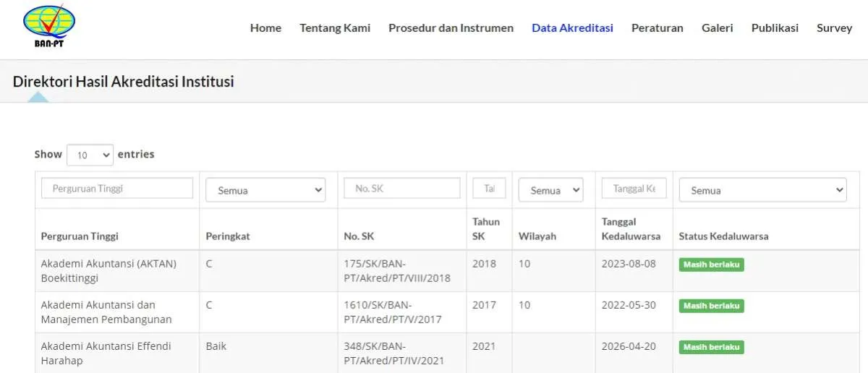
Task: Sort by the Tahun SK column header
Action: click(x=486, y=229)
